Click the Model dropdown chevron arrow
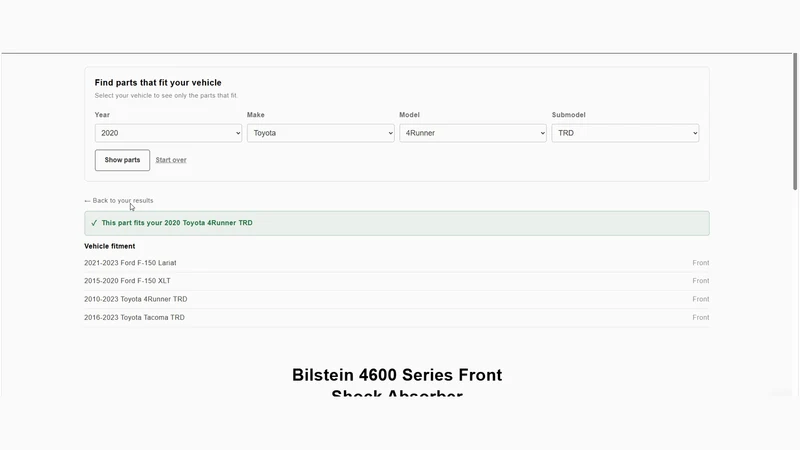800x450 pixels. tap(542, 133)
